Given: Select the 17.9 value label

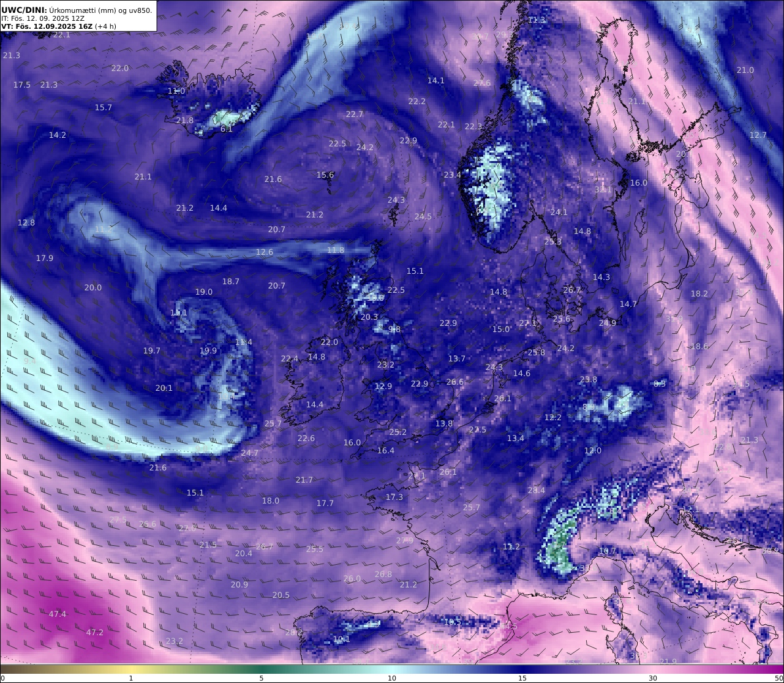Looking at the screenshot, I should [45, 258].
